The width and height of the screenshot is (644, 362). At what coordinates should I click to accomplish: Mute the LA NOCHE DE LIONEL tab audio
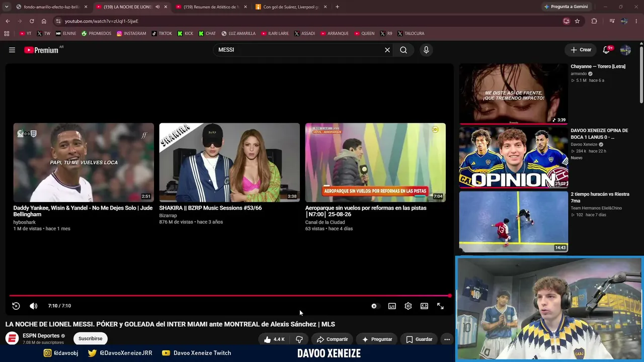click(157, 7)
